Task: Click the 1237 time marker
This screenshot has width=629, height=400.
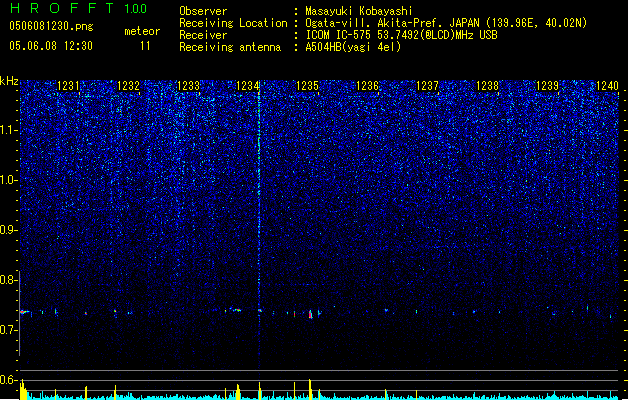Action: [428, 86]
